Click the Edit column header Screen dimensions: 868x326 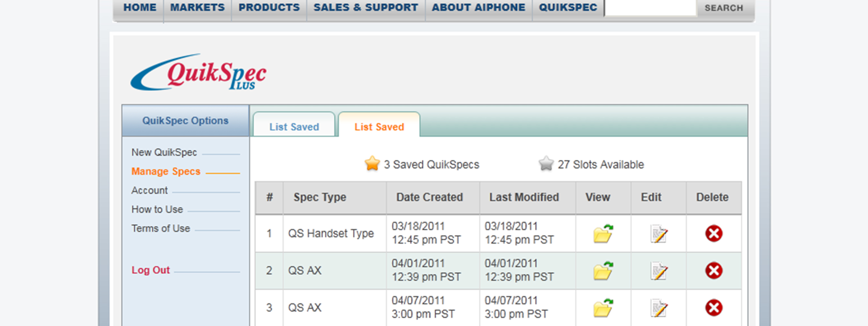point(658,198)
